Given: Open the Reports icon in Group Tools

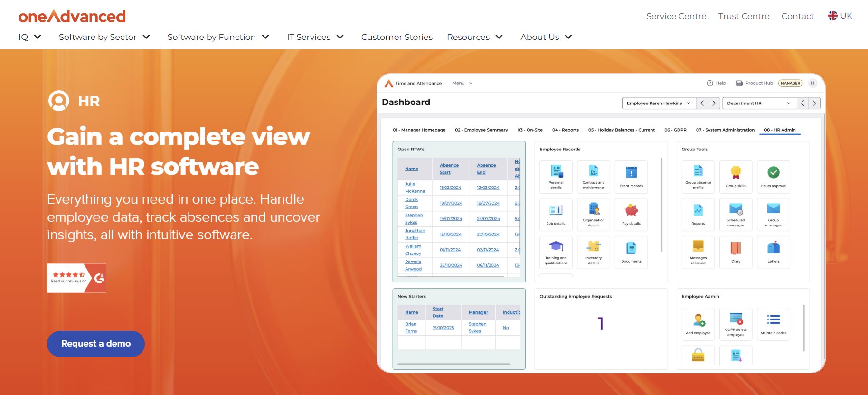Looking at the screenshot, I should click(x=698, y=215).
